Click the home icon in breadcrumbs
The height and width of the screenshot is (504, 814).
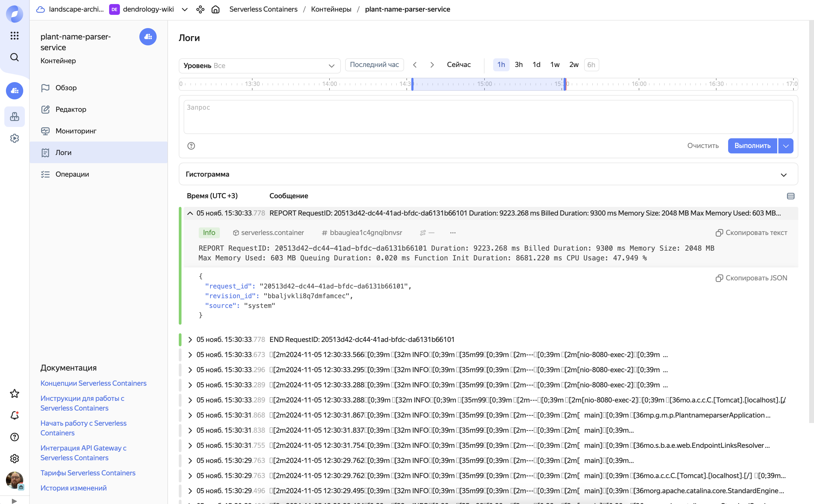coord(216,9)
